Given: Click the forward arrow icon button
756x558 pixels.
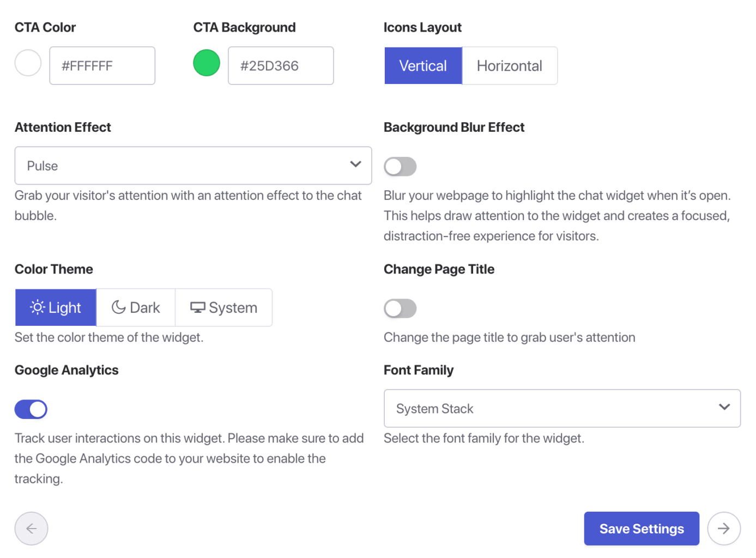Looking at the screenshot, I should [723, 529].
